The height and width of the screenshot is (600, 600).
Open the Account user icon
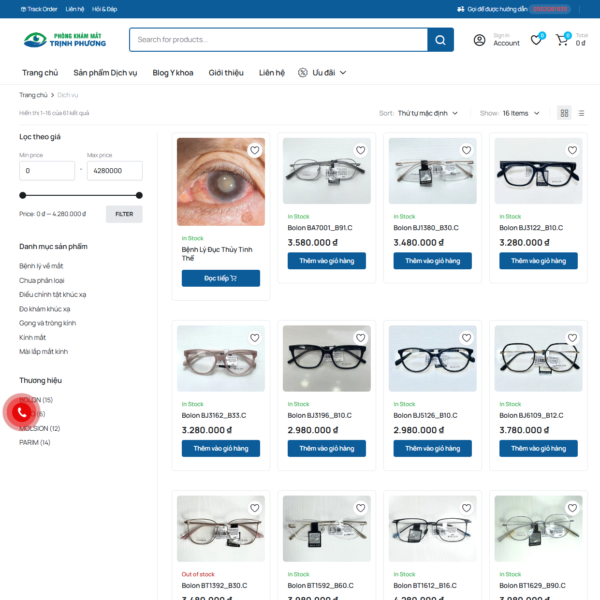[x=479, y=40]
